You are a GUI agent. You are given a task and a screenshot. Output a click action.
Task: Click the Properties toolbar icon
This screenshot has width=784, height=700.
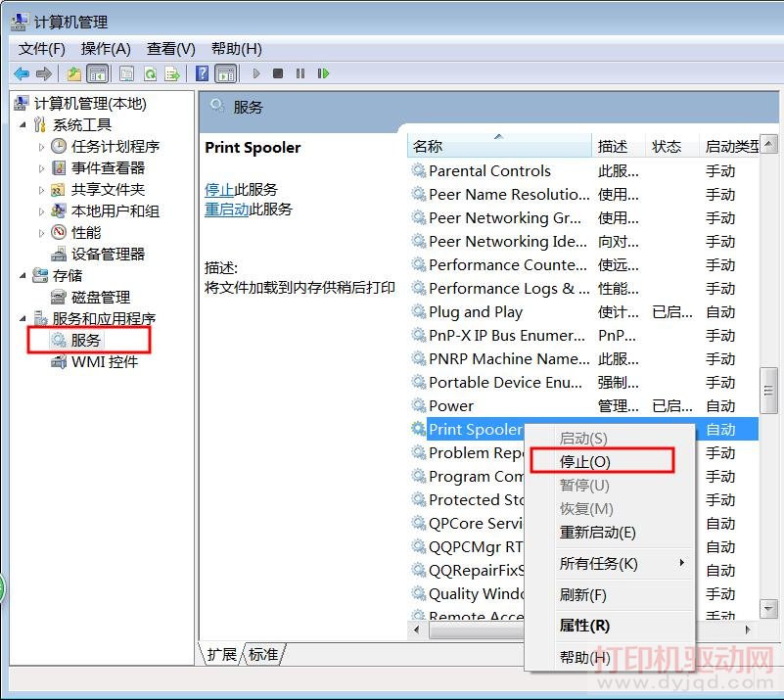(126, 74)
